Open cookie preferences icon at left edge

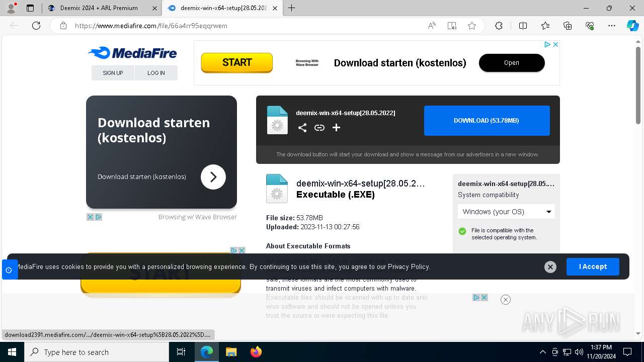[9, 270]
